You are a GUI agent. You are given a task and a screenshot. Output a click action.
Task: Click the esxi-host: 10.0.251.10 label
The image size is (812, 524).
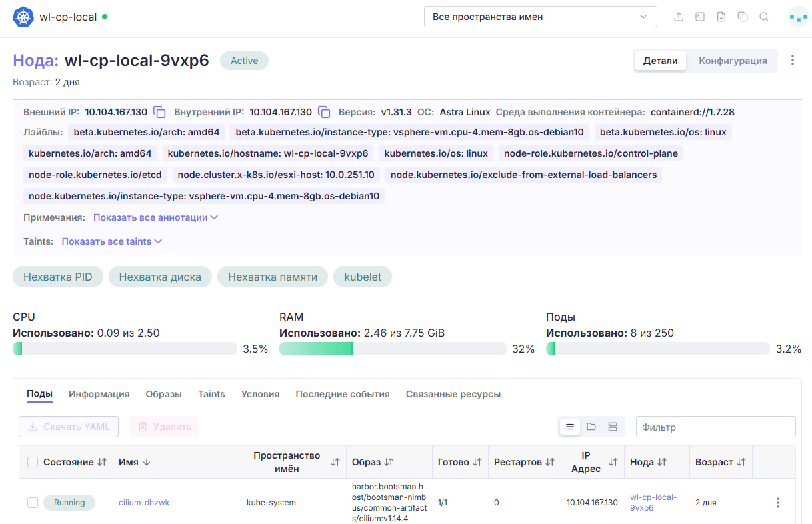[277, 175]
